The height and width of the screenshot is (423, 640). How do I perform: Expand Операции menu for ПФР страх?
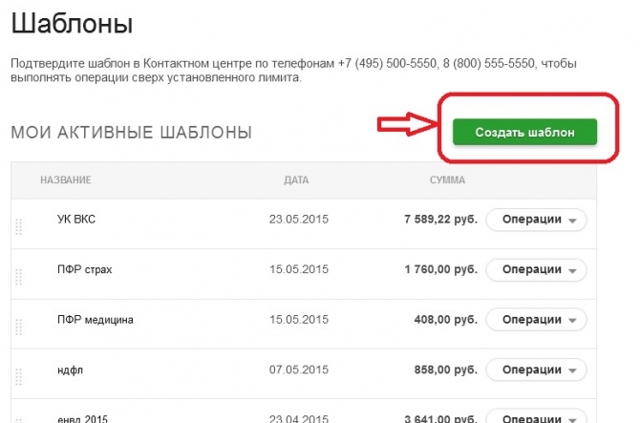point(536,270)
